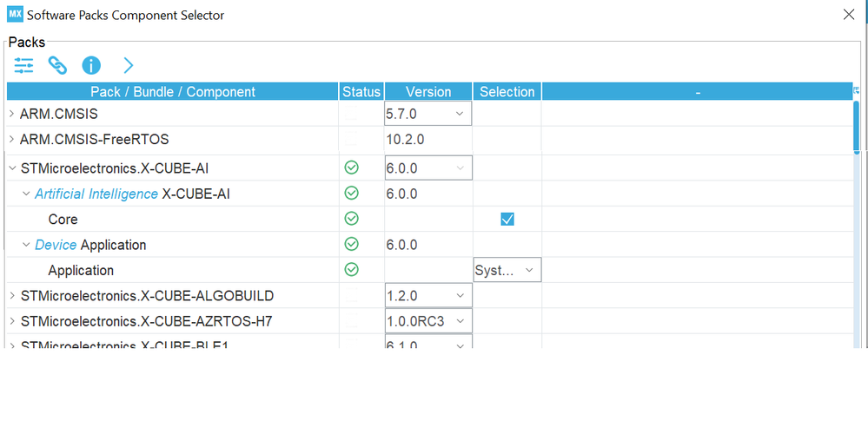This screenshot has width=868, height=447.
Task: Select STMicroelectronics.X-CUBE-AI row label
Action: click(115, 168)
